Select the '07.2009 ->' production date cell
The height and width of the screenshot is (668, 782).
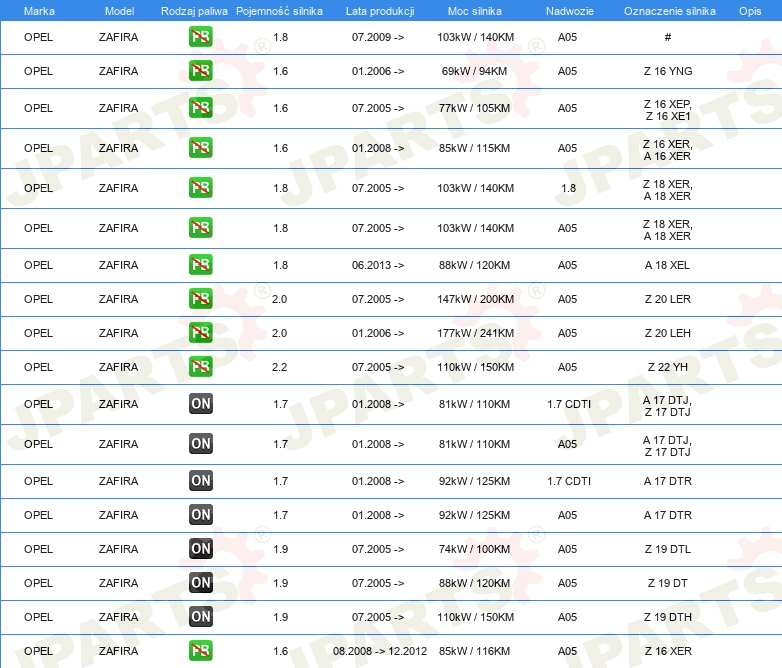pos(378,37)
